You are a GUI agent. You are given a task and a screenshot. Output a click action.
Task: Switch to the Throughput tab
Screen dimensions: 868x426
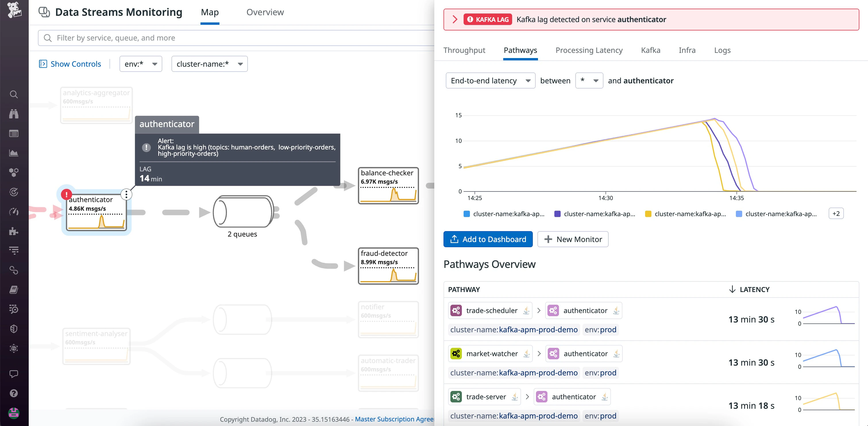(x=464, y=50)
